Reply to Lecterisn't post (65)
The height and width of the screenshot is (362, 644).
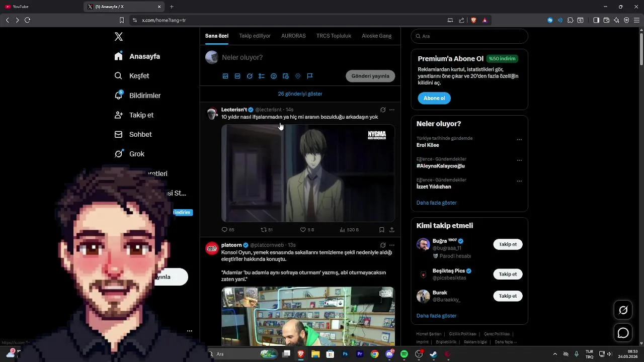click(x=228, y=230)
